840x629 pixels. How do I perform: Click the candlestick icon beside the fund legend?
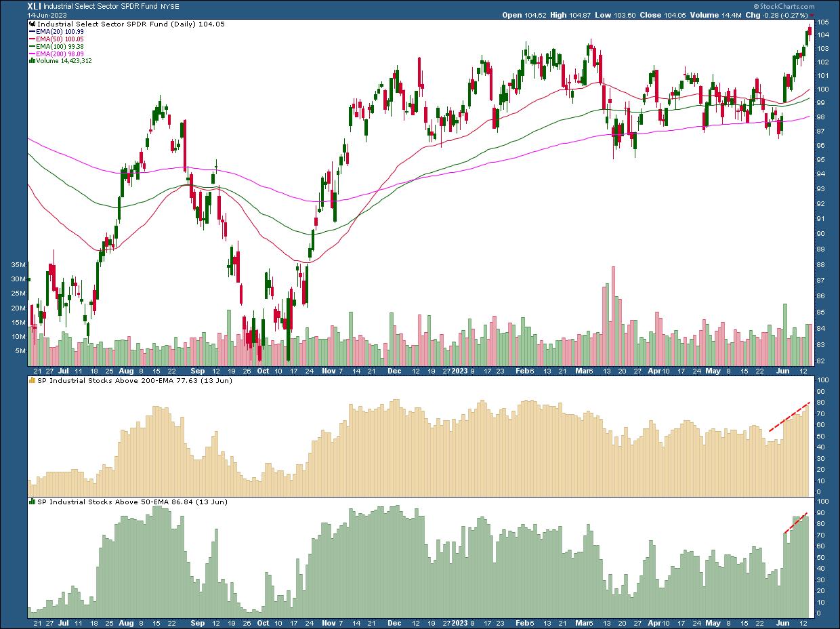pos(32,24)
